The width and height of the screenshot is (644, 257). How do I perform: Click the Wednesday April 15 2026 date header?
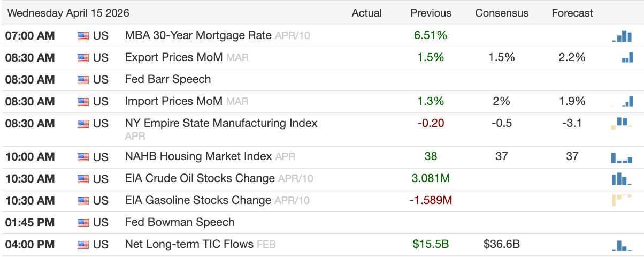(68, 13)
